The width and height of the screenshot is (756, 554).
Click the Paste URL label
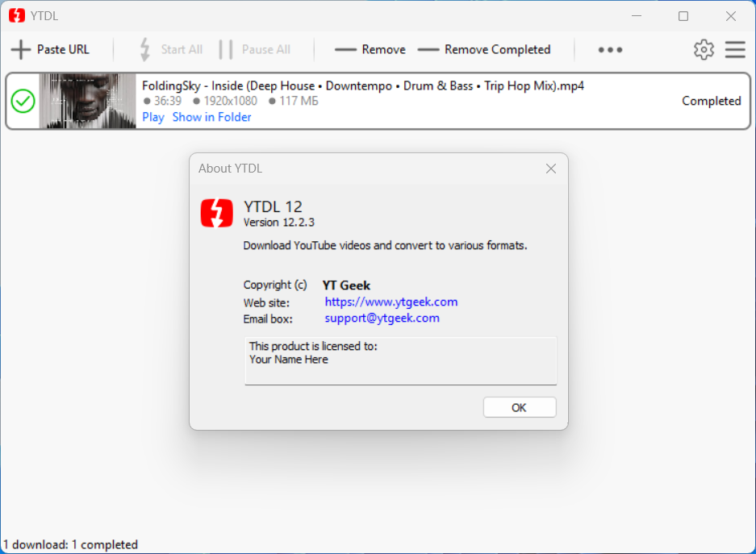[x=63, y=50]
